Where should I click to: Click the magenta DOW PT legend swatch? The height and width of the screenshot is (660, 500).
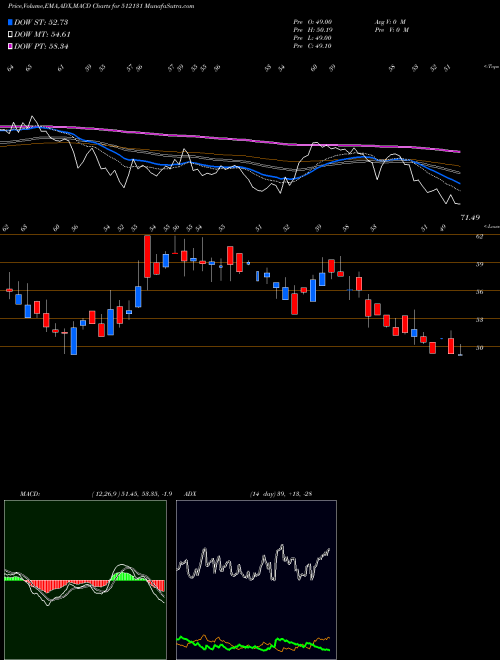point(10,46)
